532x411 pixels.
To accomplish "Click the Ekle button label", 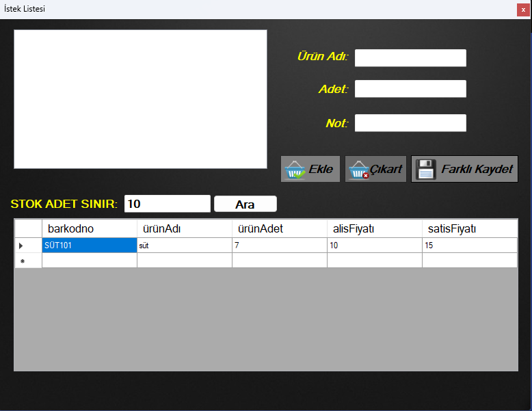I will pos(321,169).
